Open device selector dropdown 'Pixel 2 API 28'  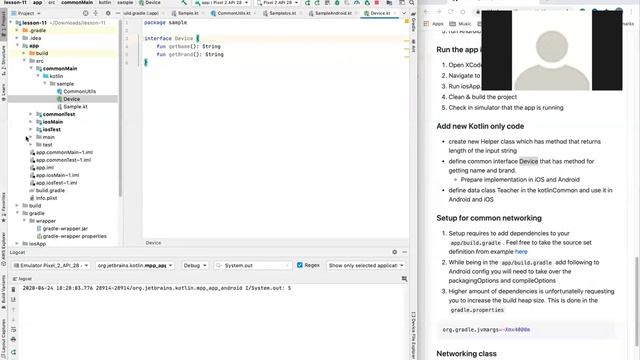pyautogui.click(x=278, y=3)
